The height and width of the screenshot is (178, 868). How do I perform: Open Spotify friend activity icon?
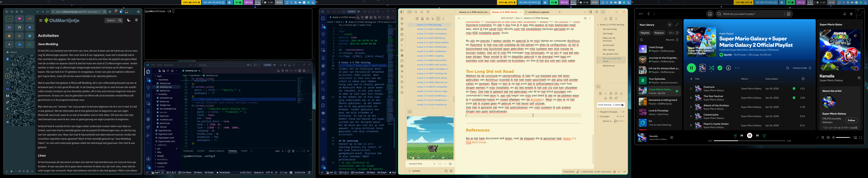pos(851,14)
